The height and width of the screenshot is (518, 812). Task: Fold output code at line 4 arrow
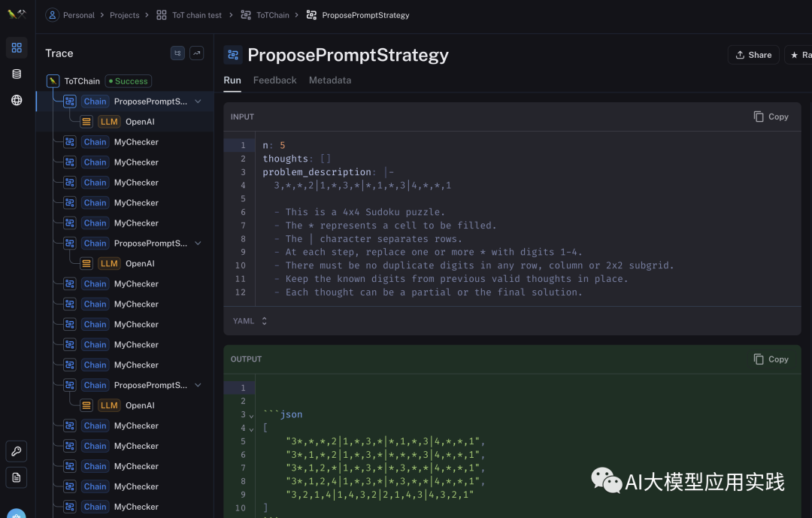[251, 429]
